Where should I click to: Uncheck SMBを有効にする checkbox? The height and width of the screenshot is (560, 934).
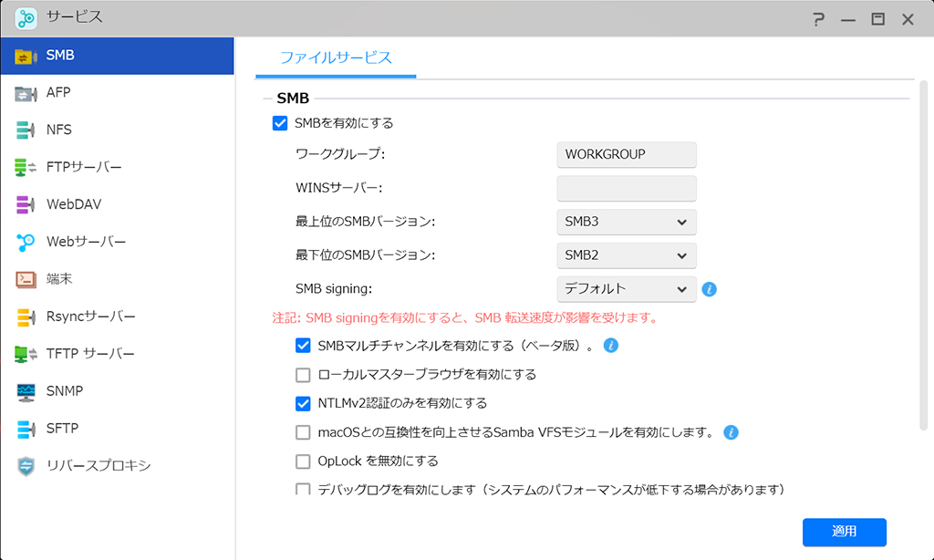pyautogui.click(x=280, y=123)
